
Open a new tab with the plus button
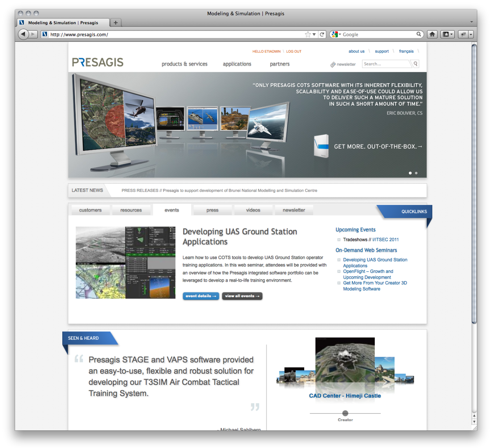(x=116, y=23)
